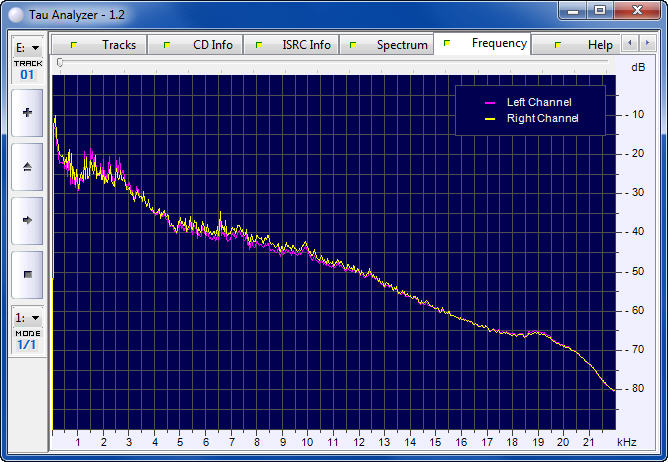This screenshot has height=462, width=668.
Task: Select the ISRC Info tab
Action: [295, 45]
